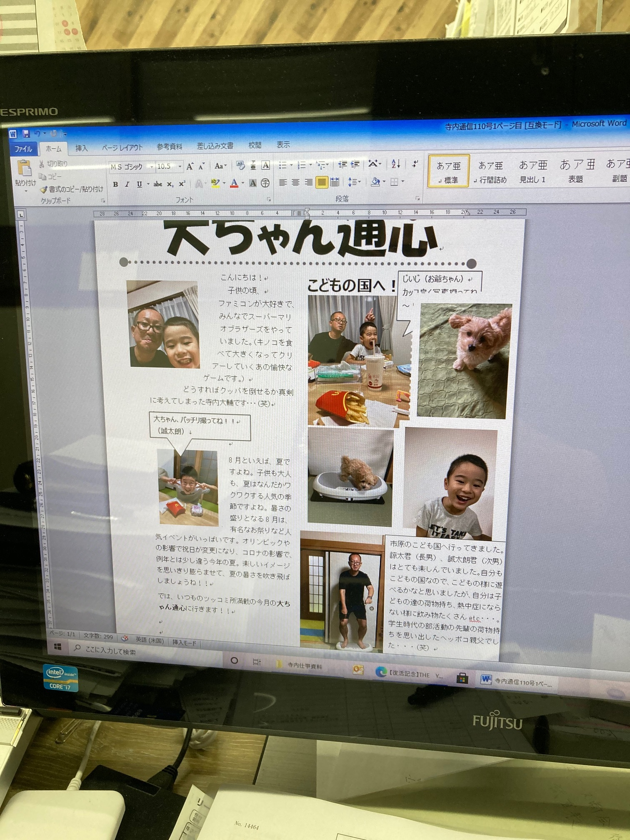Toggle bold formatting
Viewport: 630px width, 840px height.
(x=115, y=185)
